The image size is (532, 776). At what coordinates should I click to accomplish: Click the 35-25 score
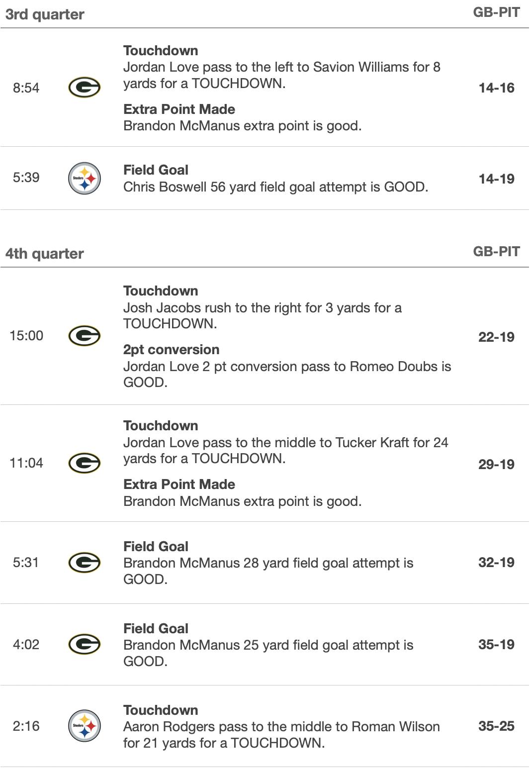point(496,726)
